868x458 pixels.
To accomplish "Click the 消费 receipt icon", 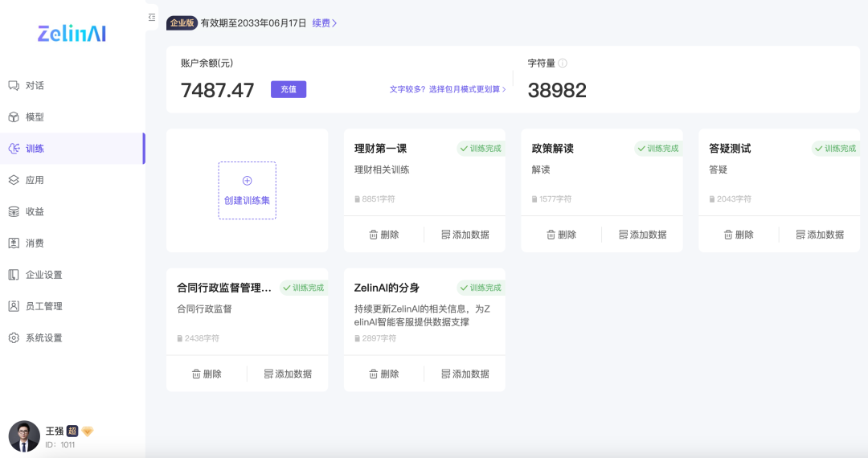I will click(14, 243).
